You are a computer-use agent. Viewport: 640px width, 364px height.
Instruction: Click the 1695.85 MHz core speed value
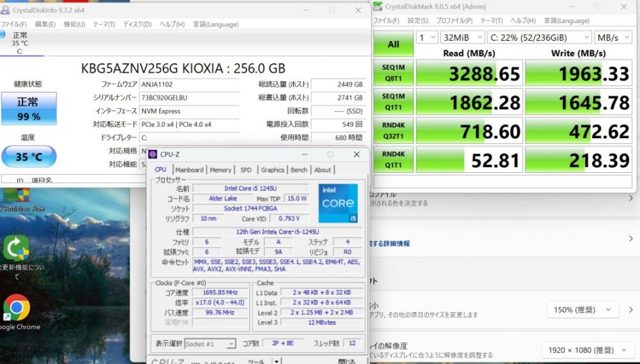[220, 292]
